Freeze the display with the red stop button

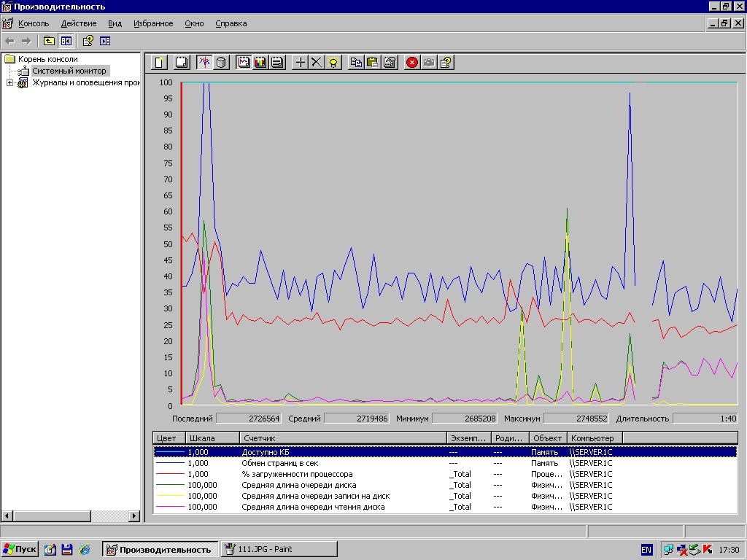[412, 63]
